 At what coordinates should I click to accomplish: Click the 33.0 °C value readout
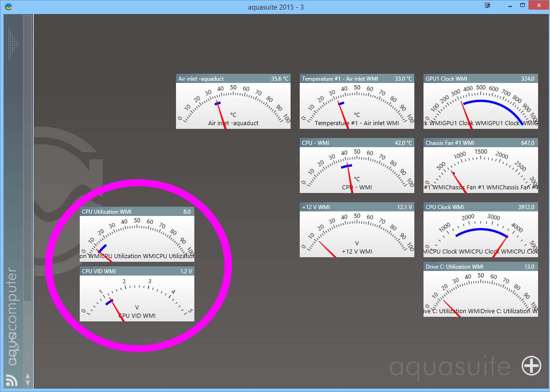403,79
